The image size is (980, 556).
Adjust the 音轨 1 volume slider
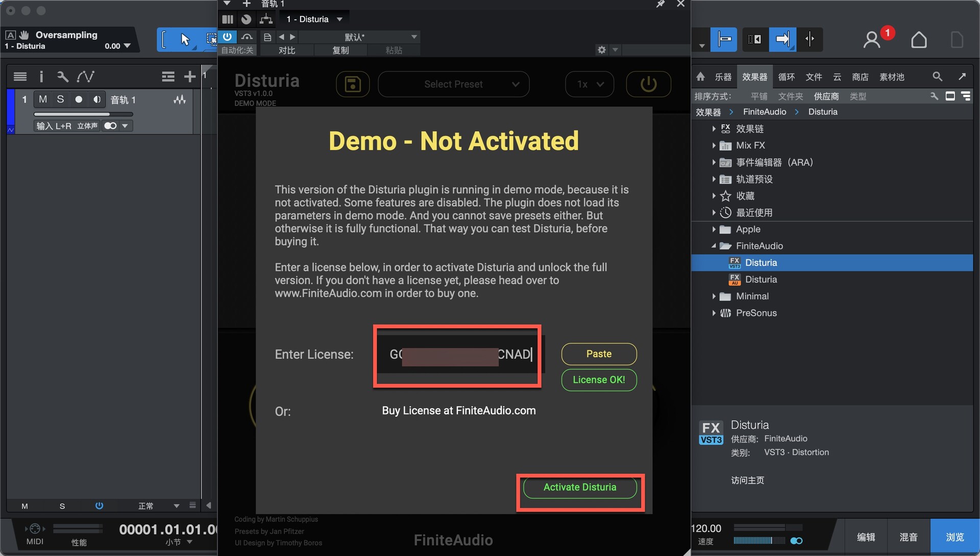(83, 114)
